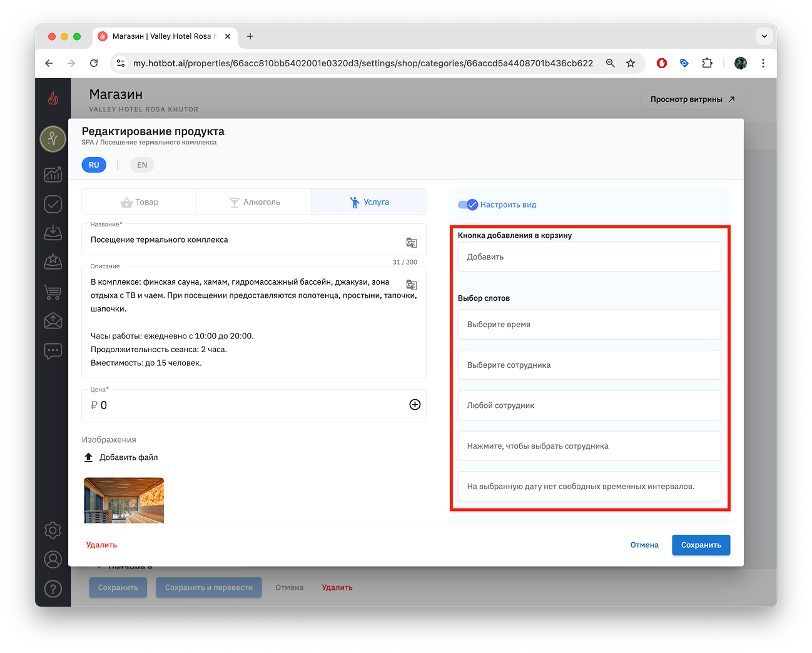Disable the Настроить вид toggle
Viewport: 812px width, 653px height.
pyautogui.click(x=468, y=205)
